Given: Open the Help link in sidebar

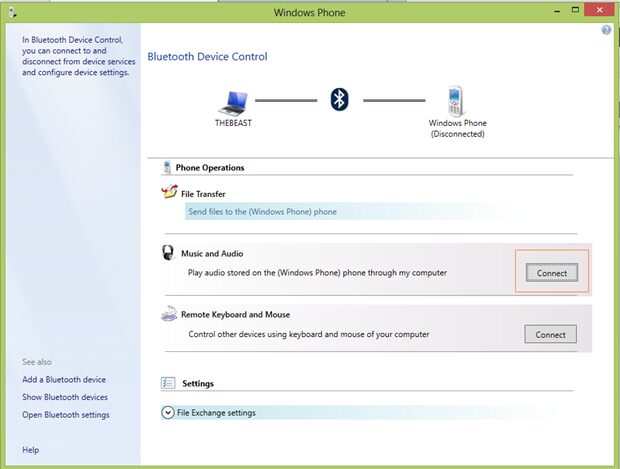Looking at the screenshot, I should [x=30, y=450].
